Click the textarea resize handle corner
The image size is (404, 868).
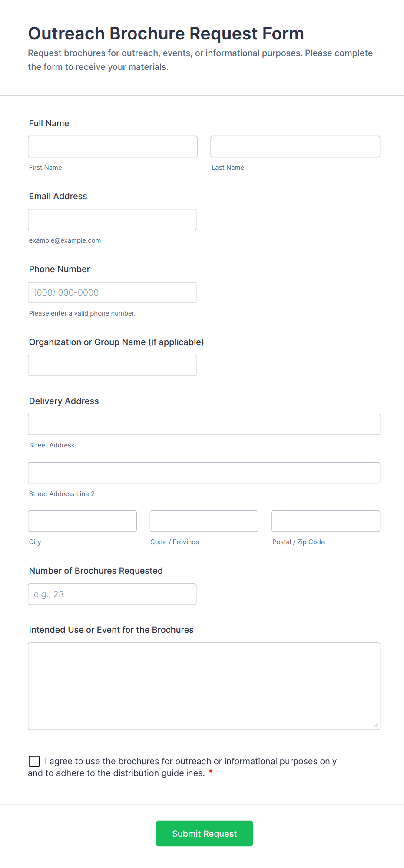[376, 725]
